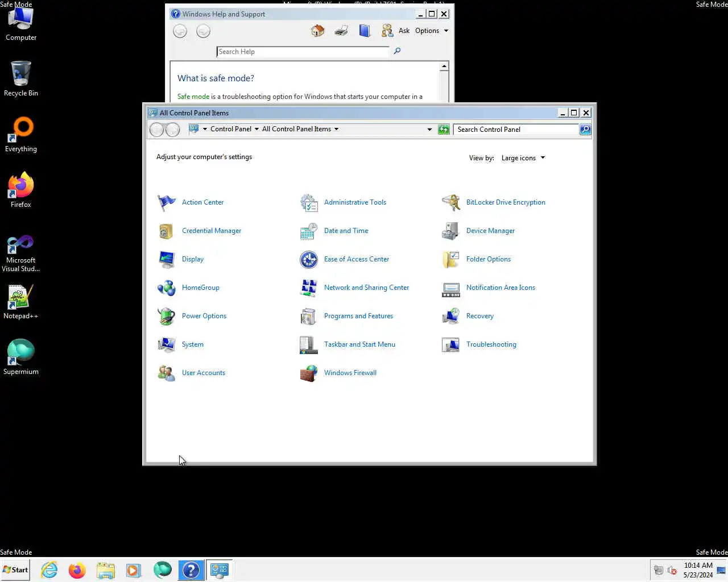Open the Power Options battery icon
Image resolution: width=728 pixels, height=582 pixels.
pos(167,316)
